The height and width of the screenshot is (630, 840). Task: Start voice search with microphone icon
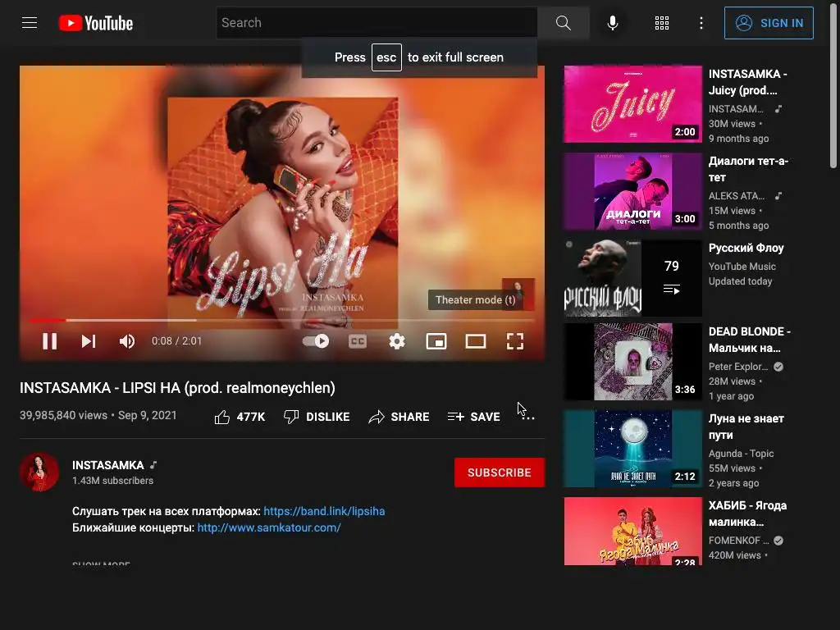tap(613, 23)
